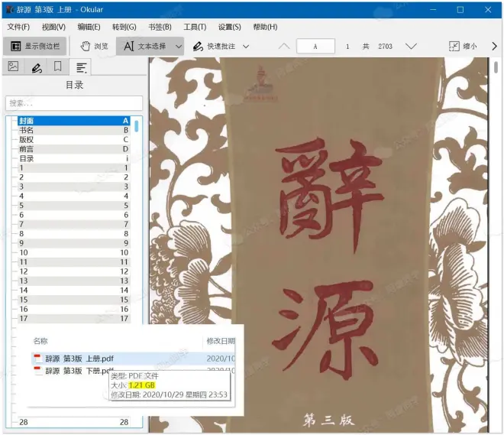This screenshot has width=504, height=435.
Task: Click the 名称 column header
Action: pos(40,341)
